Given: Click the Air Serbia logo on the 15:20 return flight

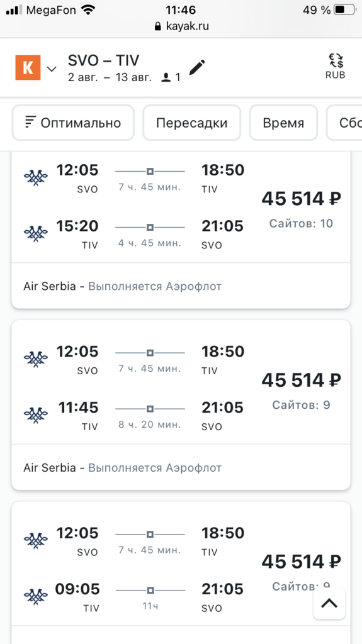Looking at the screenshot, I should click(36, 233).
